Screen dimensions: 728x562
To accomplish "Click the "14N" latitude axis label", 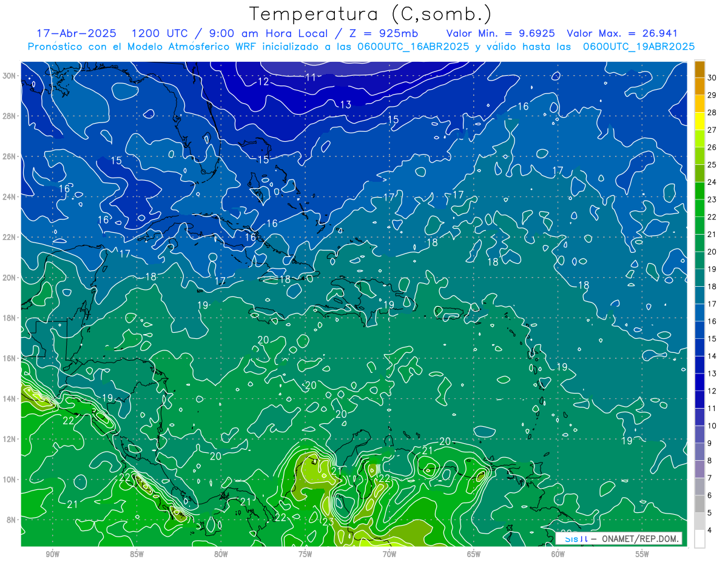I will (x=10, y=399).
